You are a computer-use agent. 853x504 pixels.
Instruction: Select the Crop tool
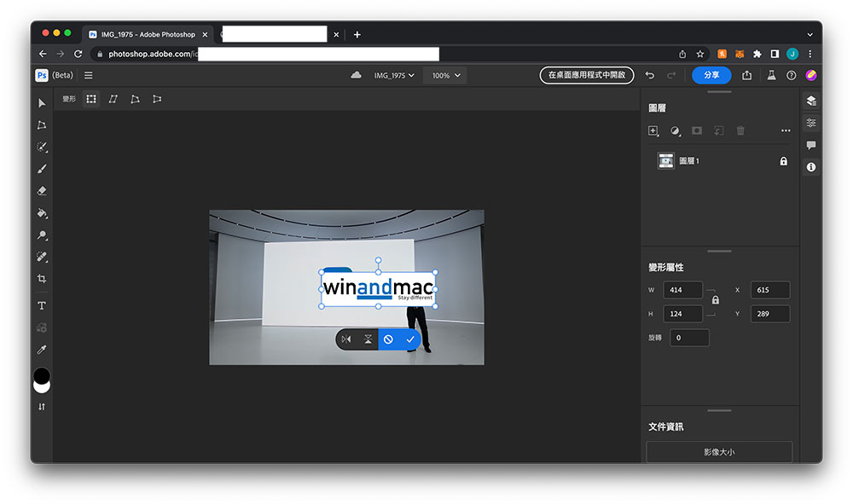42,279
